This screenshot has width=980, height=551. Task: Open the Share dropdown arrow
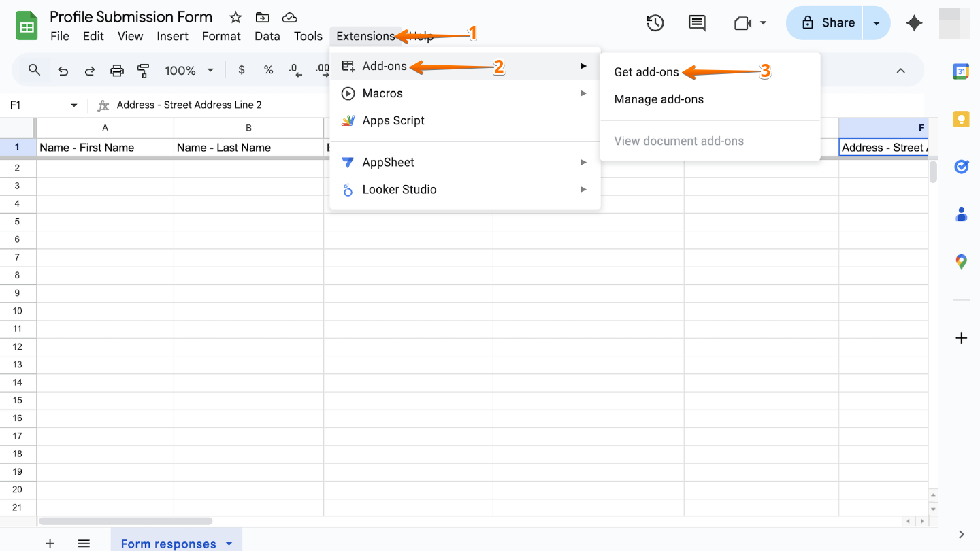pyautogui.click(x=878, y=22)
